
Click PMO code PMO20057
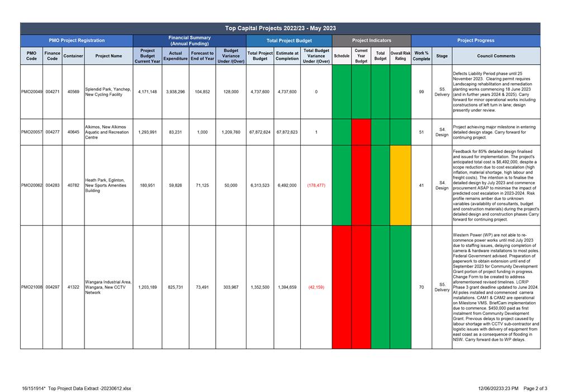pos(31,132)
